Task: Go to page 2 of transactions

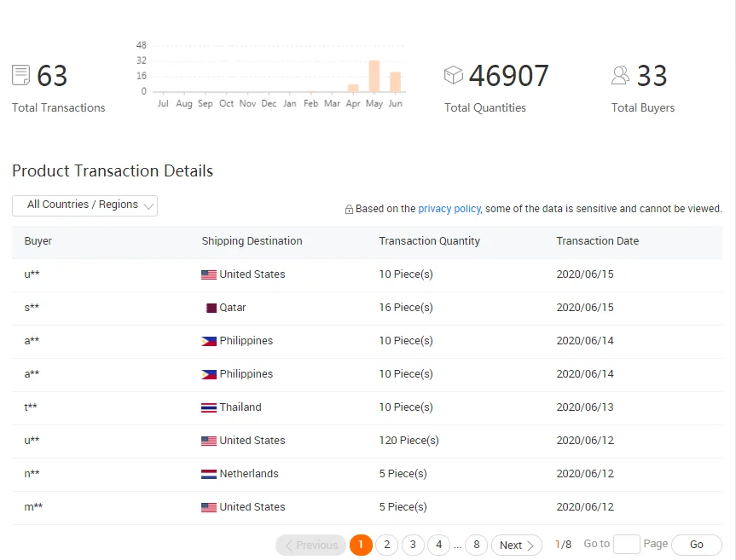Action: tap(387, 545)
